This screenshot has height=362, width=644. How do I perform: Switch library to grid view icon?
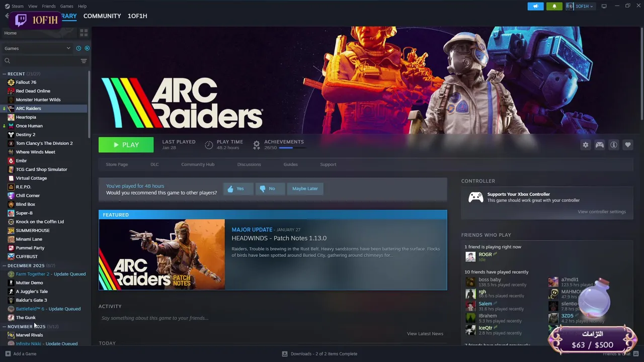point(84,33)
